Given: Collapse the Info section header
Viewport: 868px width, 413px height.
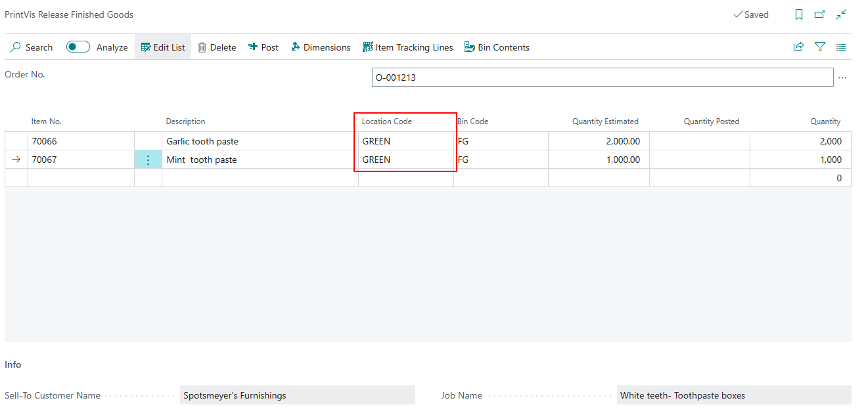Looking at the screenshot, I should pos(13,364).
